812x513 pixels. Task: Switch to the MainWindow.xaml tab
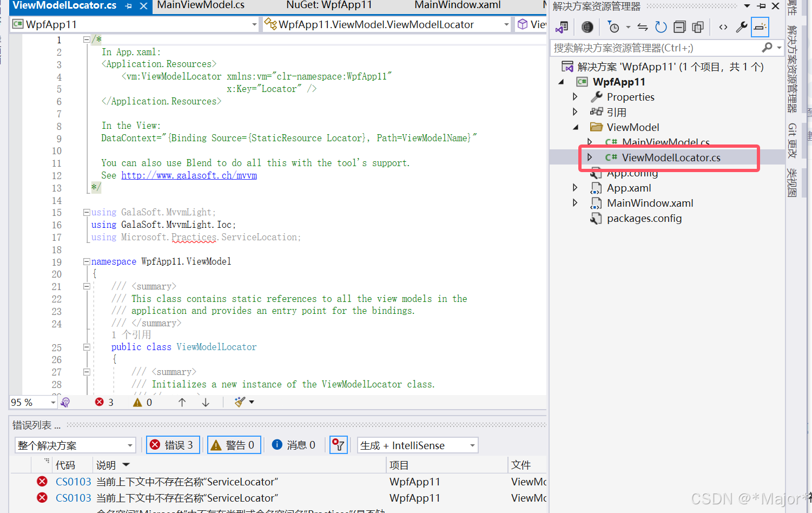pyautogui.click(x=458, y=5)
